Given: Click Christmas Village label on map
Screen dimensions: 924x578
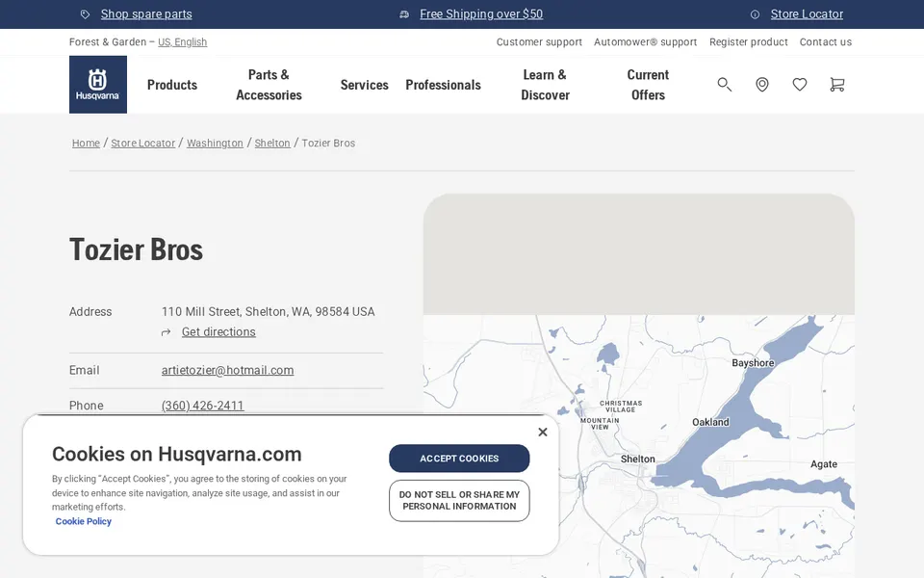Looking at the screenshot, I should [x=621, y=407].
